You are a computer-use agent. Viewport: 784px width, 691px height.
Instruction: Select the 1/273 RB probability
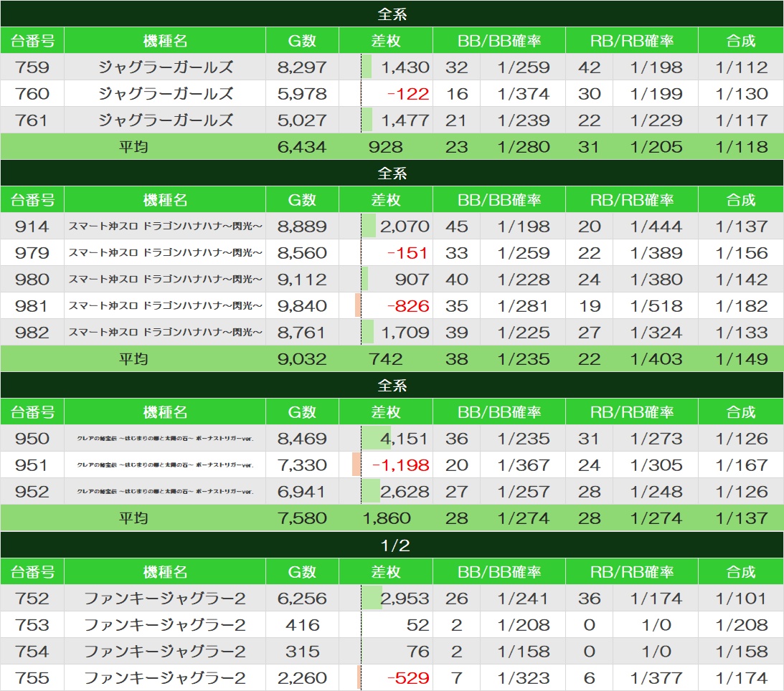656,438
